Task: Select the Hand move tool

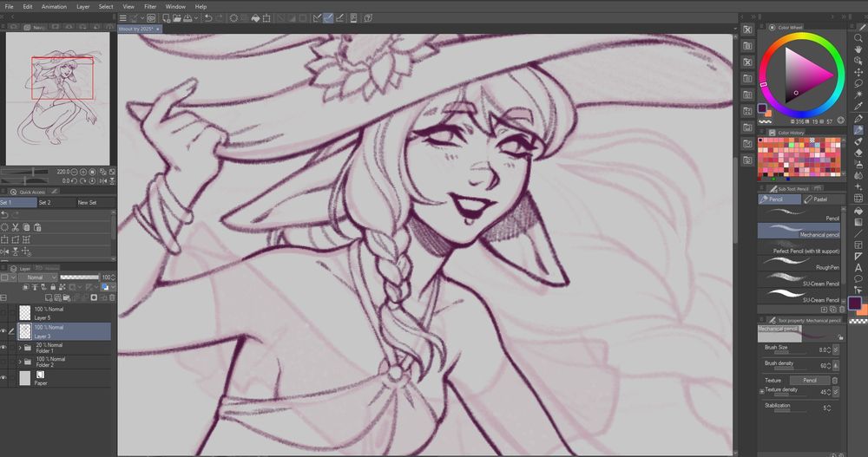Action: (858, 49)
